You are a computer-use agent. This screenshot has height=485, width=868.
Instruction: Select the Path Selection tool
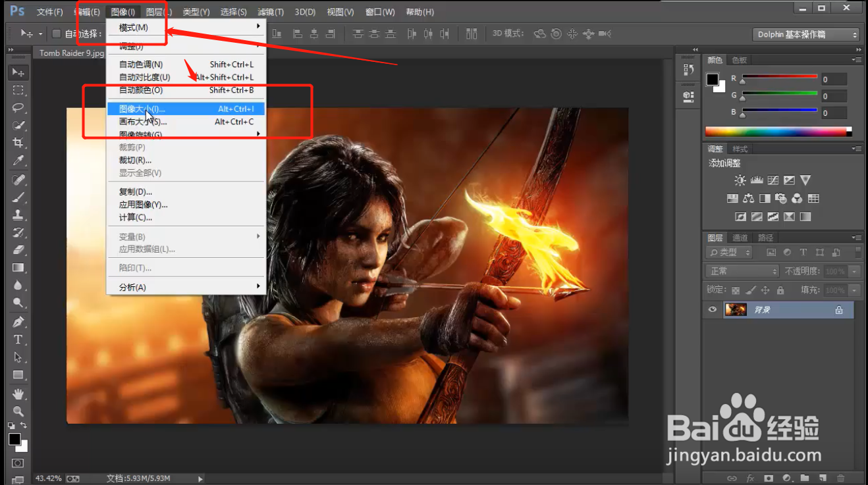click(18, 357)
